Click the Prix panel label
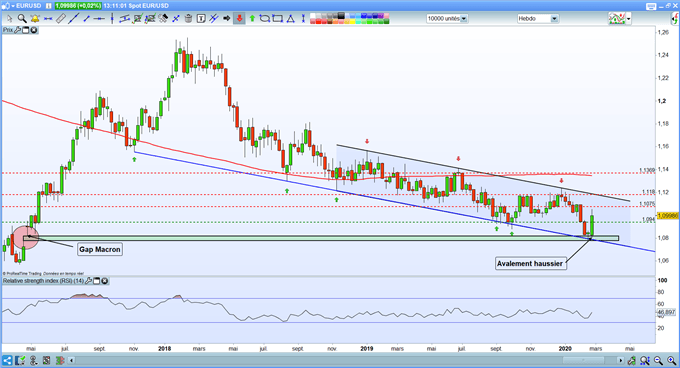680x368 pixels. tap(8, 30)
